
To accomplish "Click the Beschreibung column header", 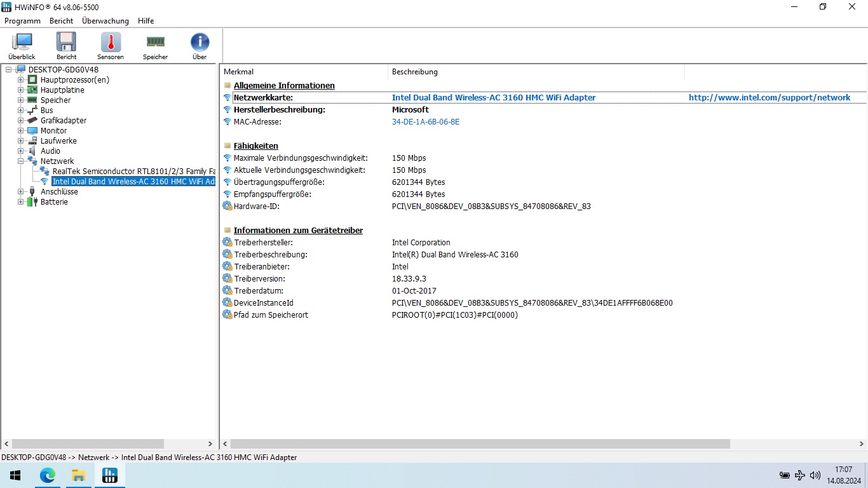I will coord(536,72).
